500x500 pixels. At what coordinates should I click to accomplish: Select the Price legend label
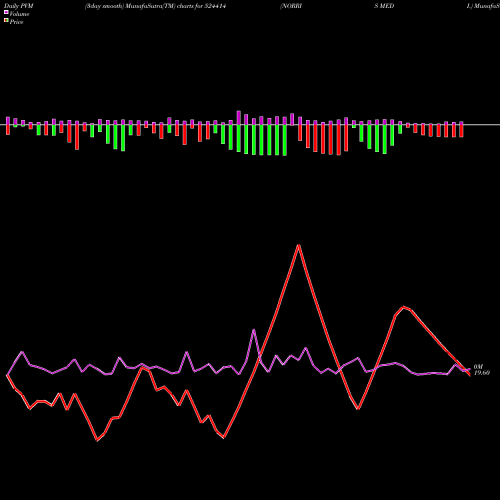(x=16, y=22)
